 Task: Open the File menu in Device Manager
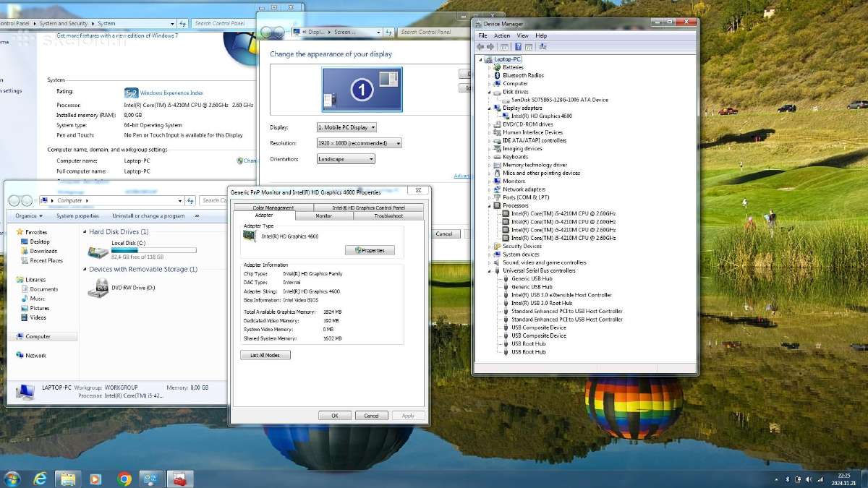482,35
